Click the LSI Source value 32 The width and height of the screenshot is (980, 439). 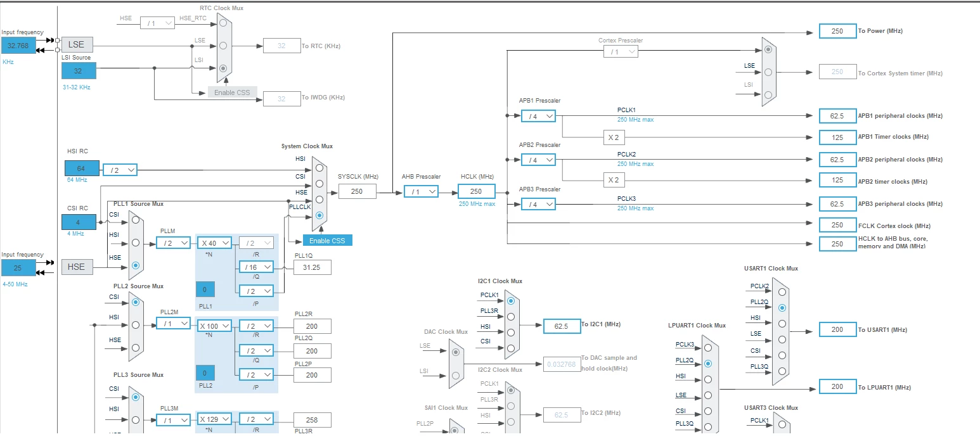(x=79, y=71)
